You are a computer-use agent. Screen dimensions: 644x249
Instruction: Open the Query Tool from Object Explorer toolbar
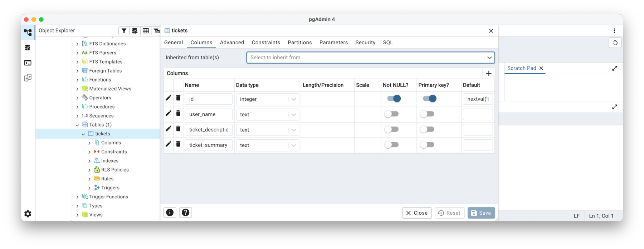point(135,31)
